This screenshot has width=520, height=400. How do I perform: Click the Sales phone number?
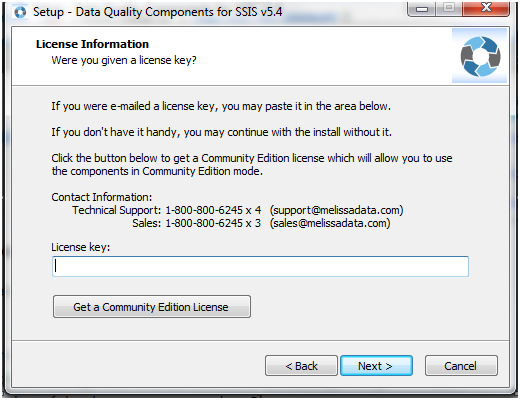coord(213,223)
